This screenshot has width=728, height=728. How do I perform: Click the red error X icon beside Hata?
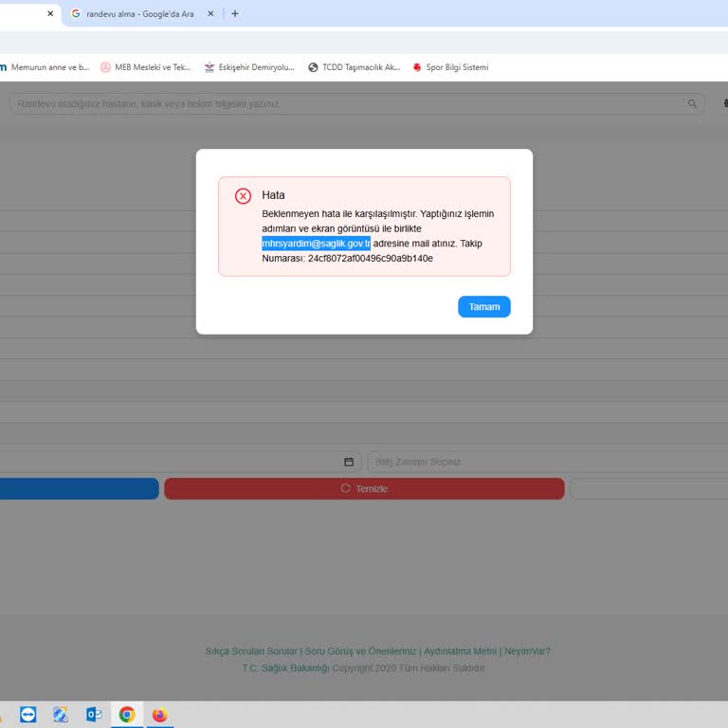[243, 196]
